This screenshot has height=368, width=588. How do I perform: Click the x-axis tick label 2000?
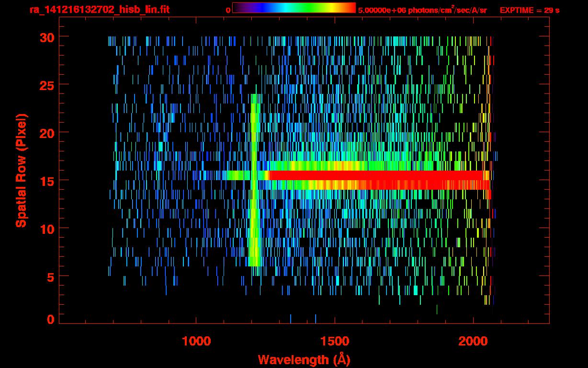tap(473, 341)
